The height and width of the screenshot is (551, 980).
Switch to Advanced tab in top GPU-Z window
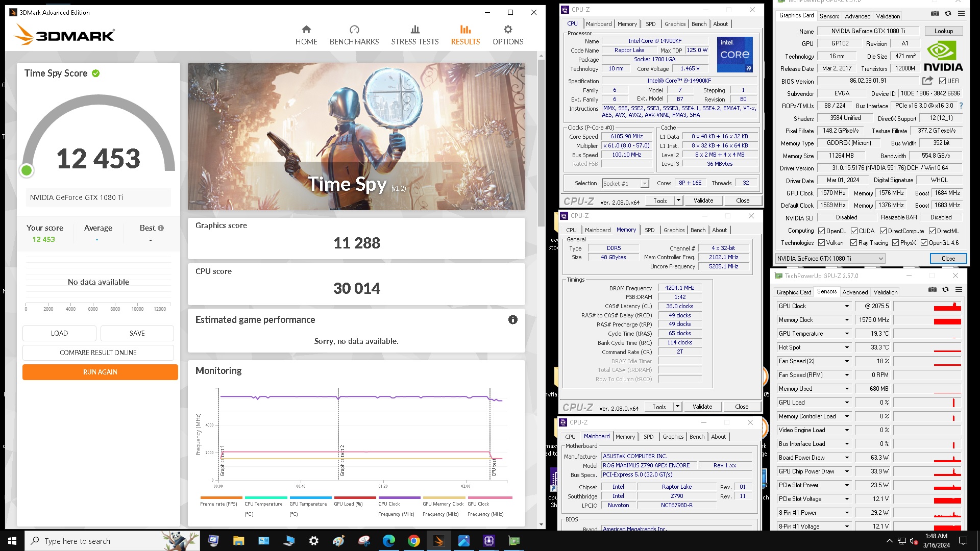(x=857, y=16)
